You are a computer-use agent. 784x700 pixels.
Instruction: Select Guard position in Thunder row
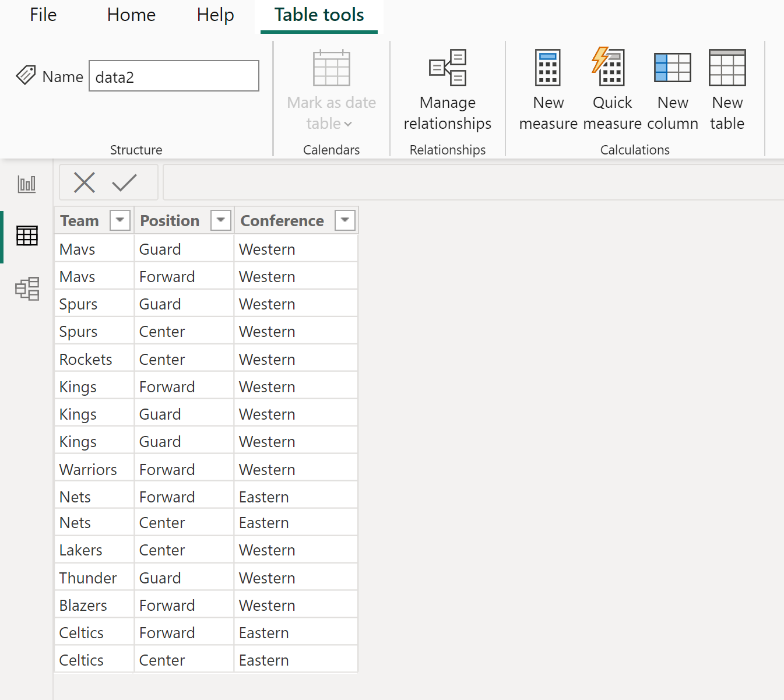[x=184, y=578]
